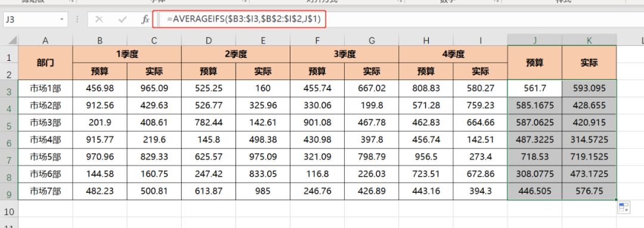Select column D header
The width and height of the screenshot is (644, 228).
[209, 40]
